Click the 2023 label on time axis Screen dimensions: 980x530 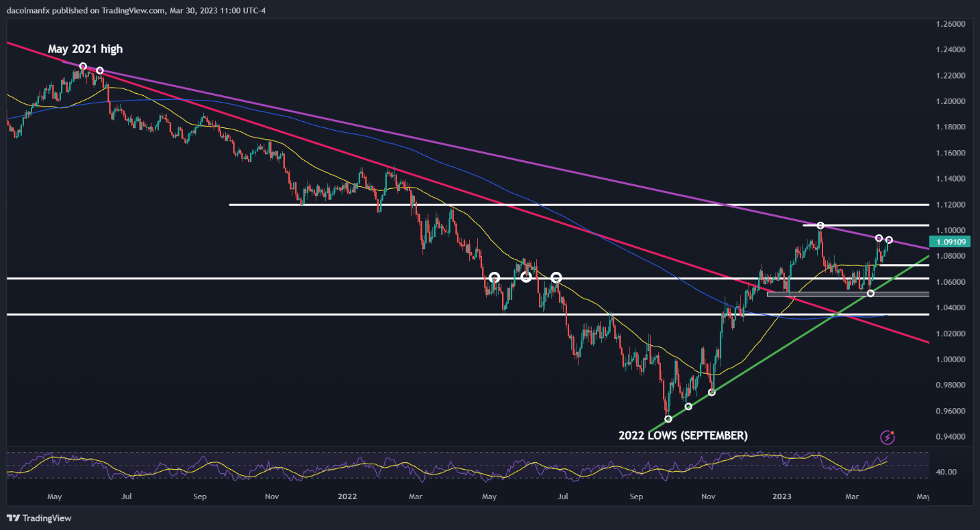click(x=783, y=496)
